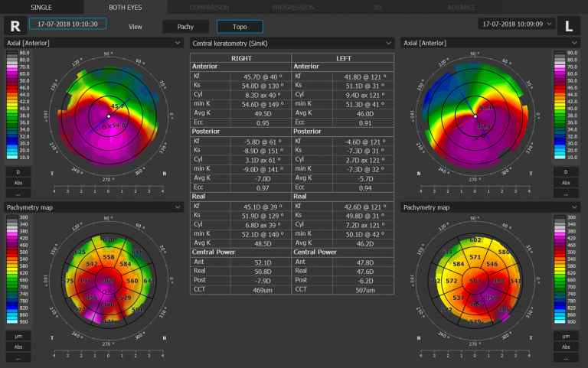The width and height of the screenshot is (588, 368).
Task: Click the left eye pachymetry color scale bar
Action: click(x=560, y=269)
